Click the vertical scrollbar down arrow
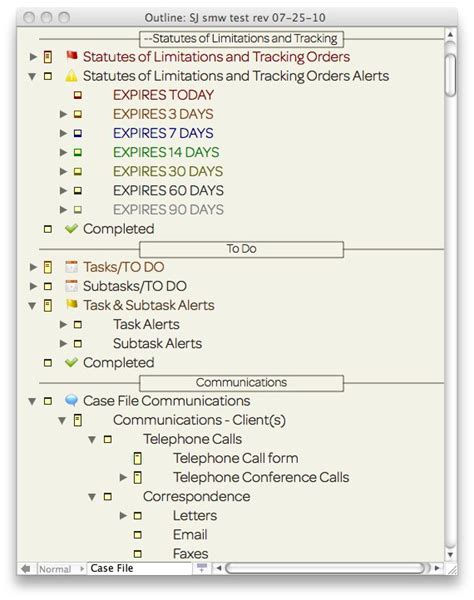This screenshot has width=474, height=600. click(x=450, y=555)
